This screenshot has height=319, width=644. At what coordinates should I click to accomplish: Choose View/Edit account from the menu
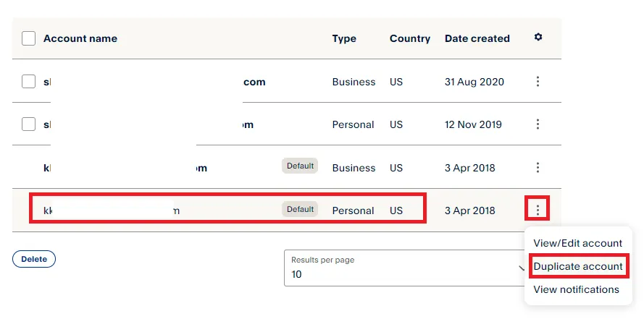577,243
